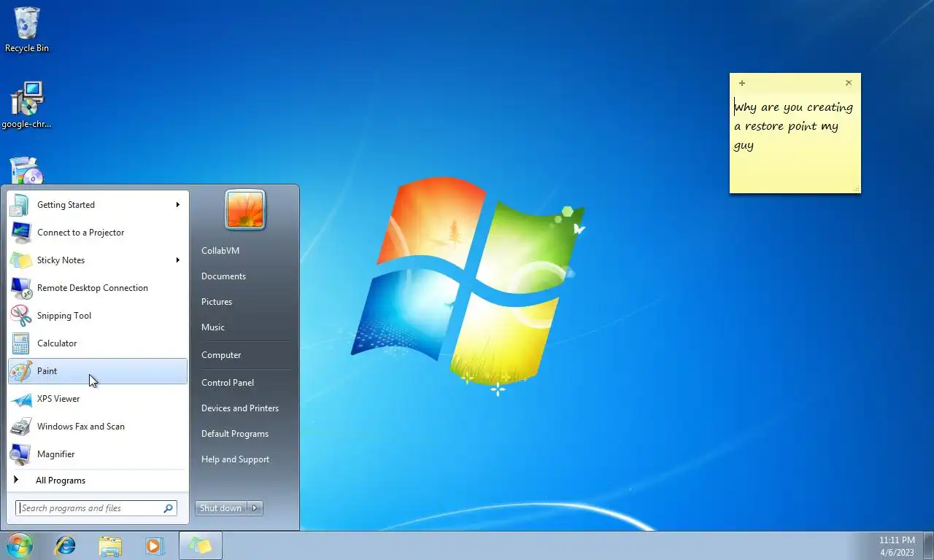Click the Calculator icon
The height and width of the screenshot is (560, 934).
(20, 343)
